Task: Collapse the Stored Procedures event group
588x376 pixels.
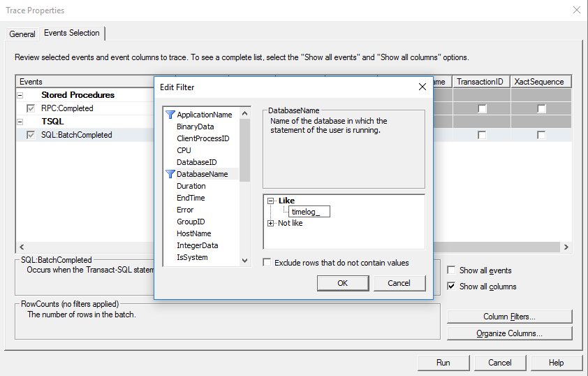Action: click(20, 95)
